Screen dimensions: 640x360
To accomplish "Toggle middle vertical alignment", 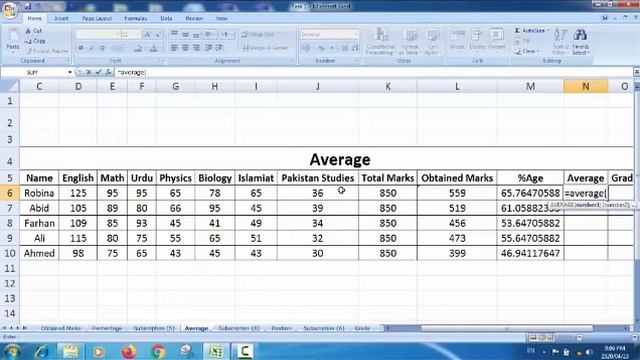I will pos(185,34).
